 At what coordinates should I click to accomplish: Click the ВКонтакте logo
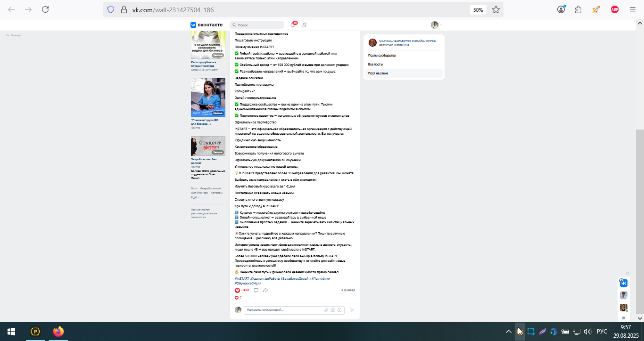tap(206, 25)
